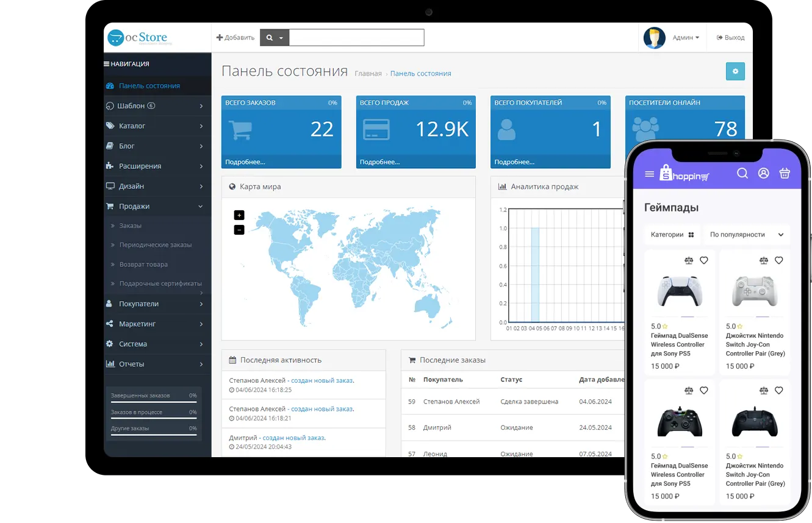Click the Добавить plus button
The image size is (812, 523).
[235, 38]
